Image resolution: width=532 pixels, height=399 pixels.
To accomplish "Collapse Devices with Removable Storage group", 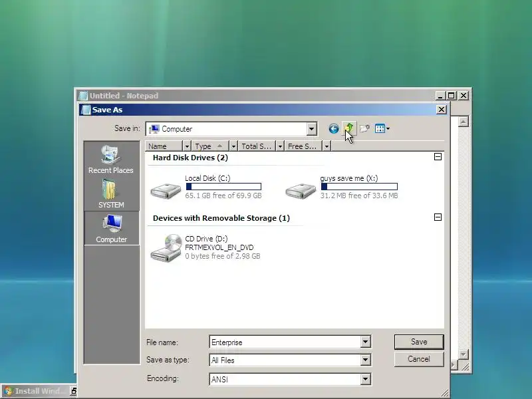I will click(x=438, y=217).
